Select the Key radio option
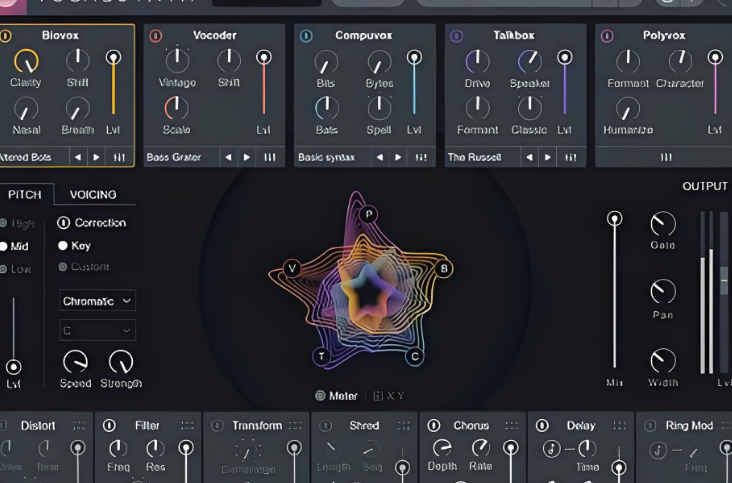 pyautogui.click(x=63, y=245)
